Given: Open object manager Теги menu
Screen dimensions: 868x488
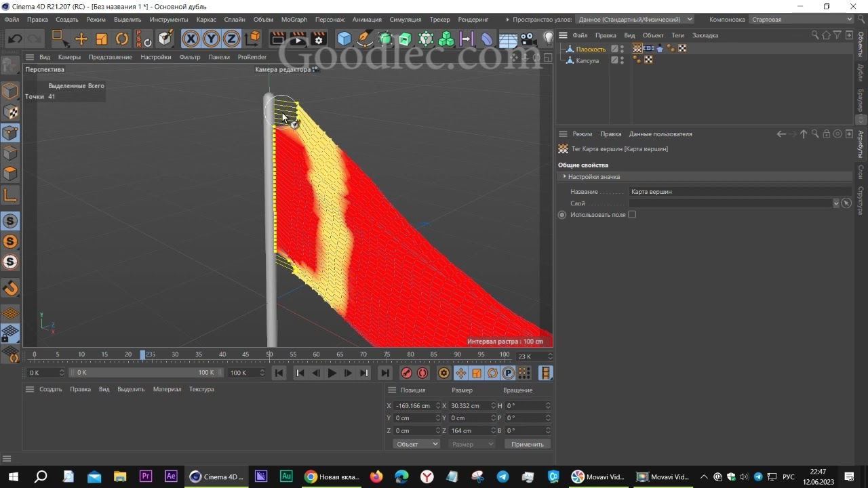Looking at the screenshot, I should pos(678,35).
